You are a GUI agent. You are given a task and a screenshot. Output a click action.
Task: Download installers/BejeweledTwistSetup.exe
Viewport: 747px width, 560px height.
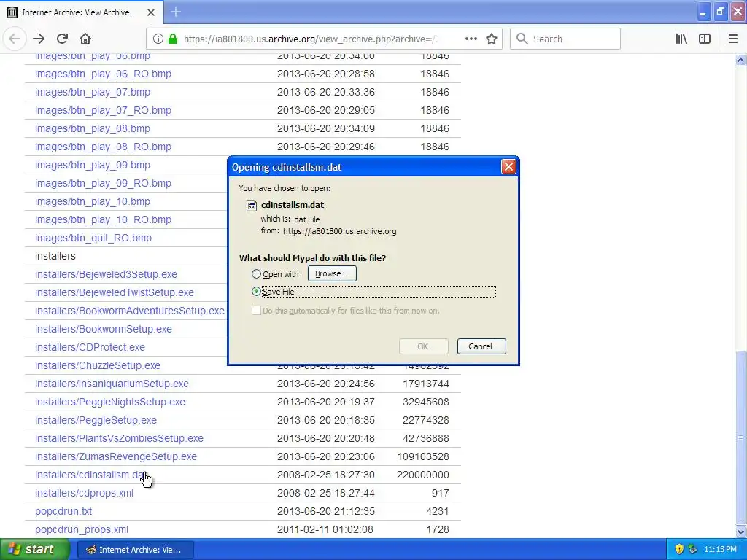pos(115,292)
